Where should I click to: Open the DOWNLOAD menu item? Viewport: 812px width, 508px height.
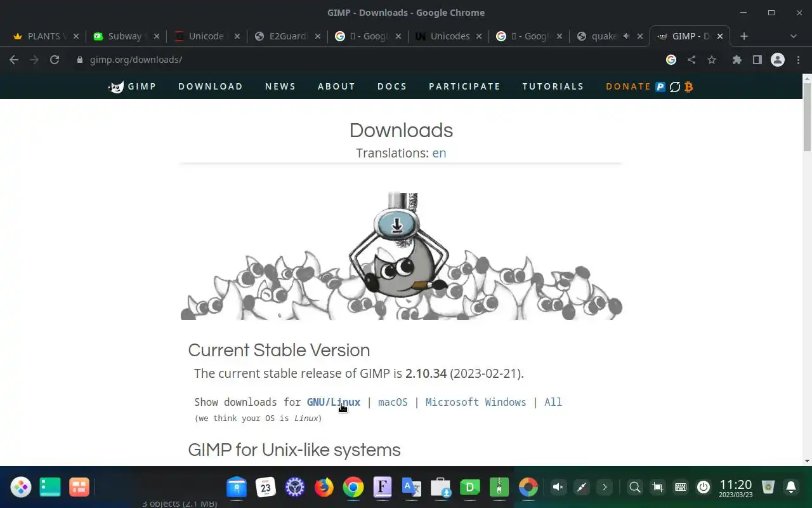(211, 86)
